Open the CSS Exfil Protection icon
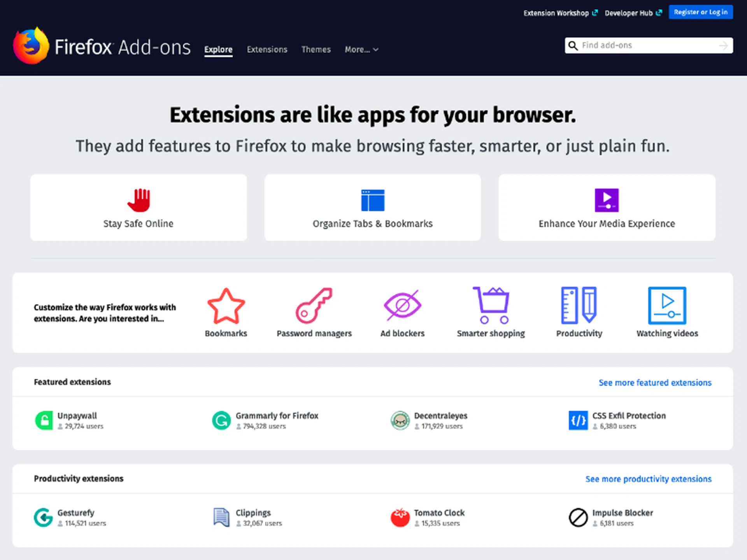This screenshot has height=560, width=747. click(x=578, y=420)
